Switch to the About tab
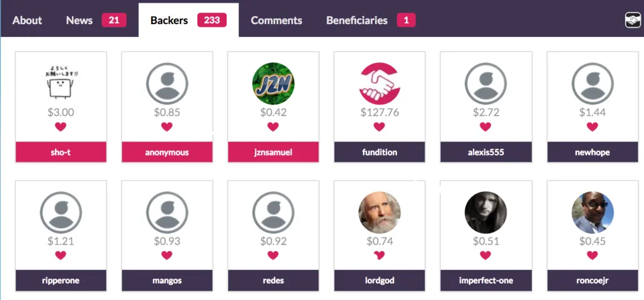 tap(27, 20)
